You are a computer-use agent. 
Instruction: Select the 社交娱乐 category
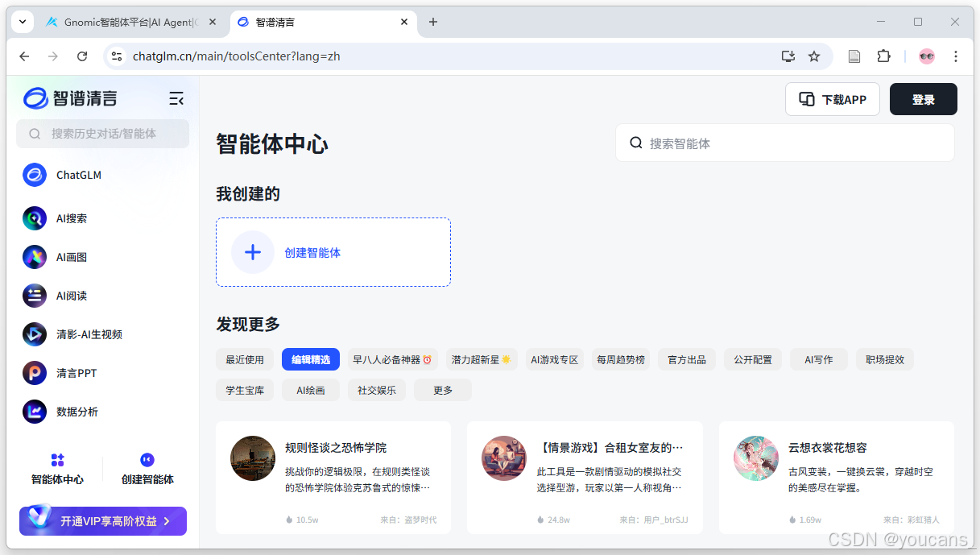(377, 390)
